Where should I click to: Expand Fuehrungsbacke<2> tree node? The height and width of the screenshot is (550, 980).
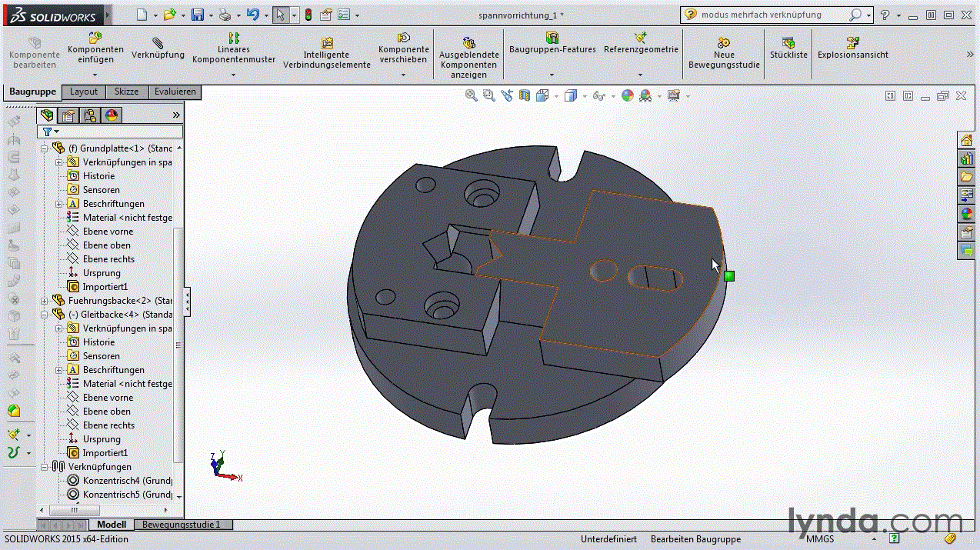pyautogui.click(x=45, y=301)
